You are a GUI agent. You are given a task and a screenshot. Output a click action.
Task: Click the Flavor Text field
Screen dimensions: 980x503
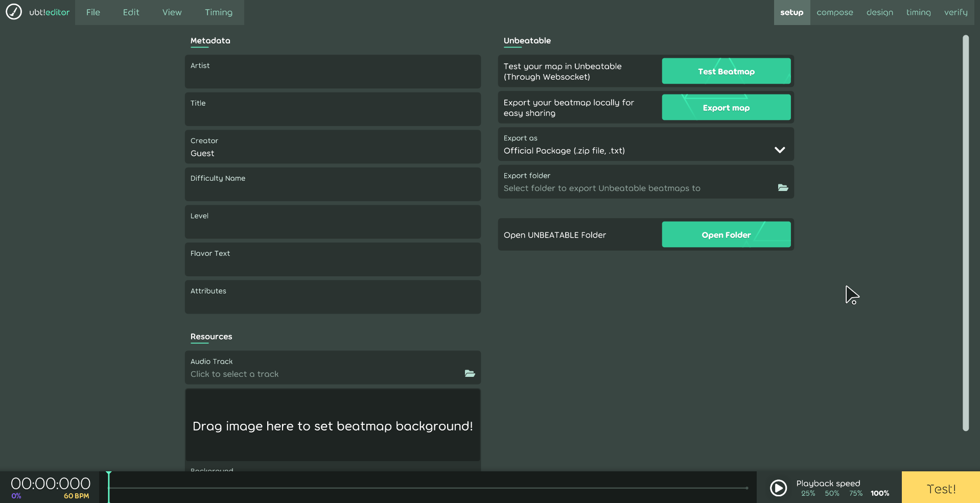pos(333,259)
